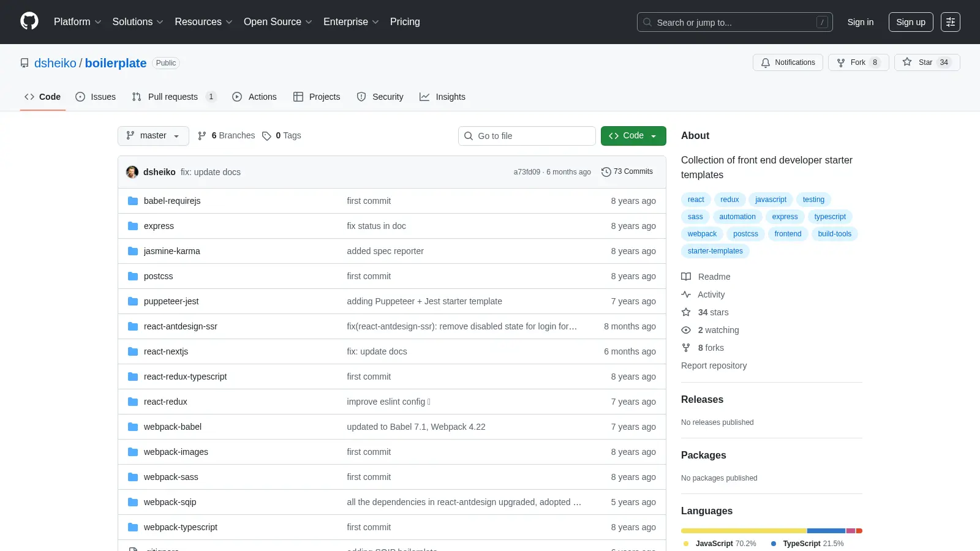Select the redux topic tag
Viewport: 980px width, 551px height.
(729, 200)
